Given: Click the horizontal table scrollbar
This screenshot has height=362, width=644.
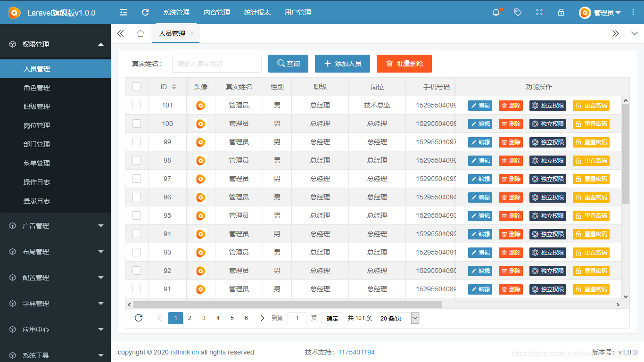Looking at the screenshot, I should pyautogui.click(x=288, y=304).
